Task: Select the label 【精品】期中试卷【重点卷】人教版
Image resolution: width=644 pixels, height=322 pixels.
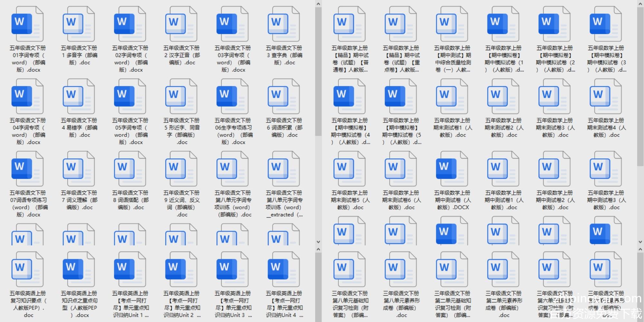Action: point(401,59)
